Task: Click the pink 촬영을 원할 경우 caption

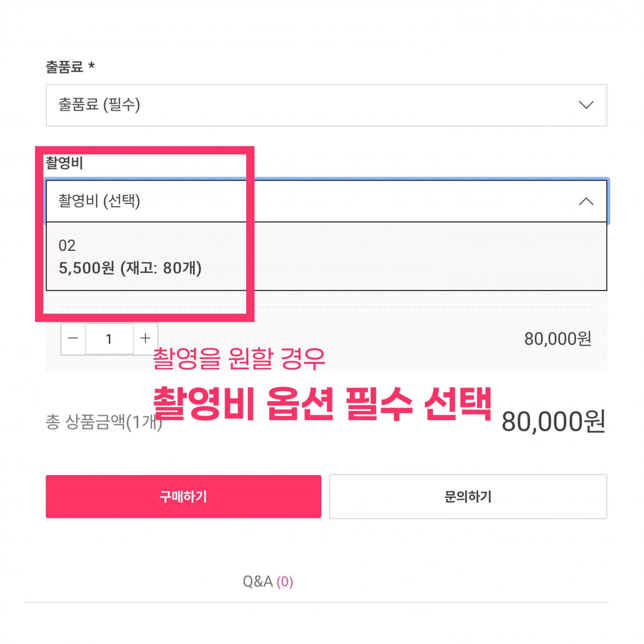Action: pos(239,359)
